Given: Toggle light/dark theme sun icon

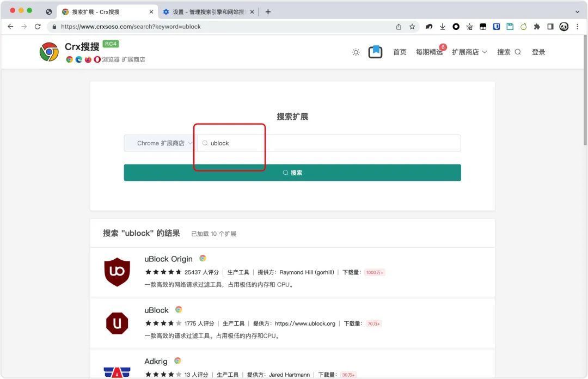Looking at the screenshot, I should click(x=356, y=52).
